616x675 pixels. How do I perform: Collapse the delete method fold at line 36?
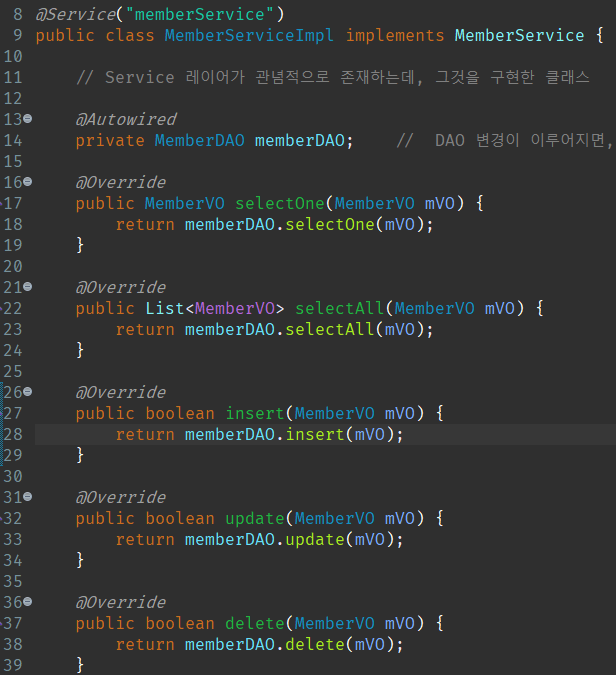28,602
